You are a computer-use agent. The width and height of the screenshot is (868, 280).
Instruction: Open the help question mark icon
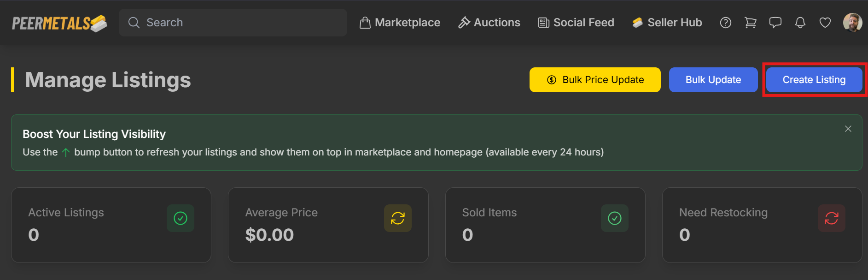(x=726, y=23)
